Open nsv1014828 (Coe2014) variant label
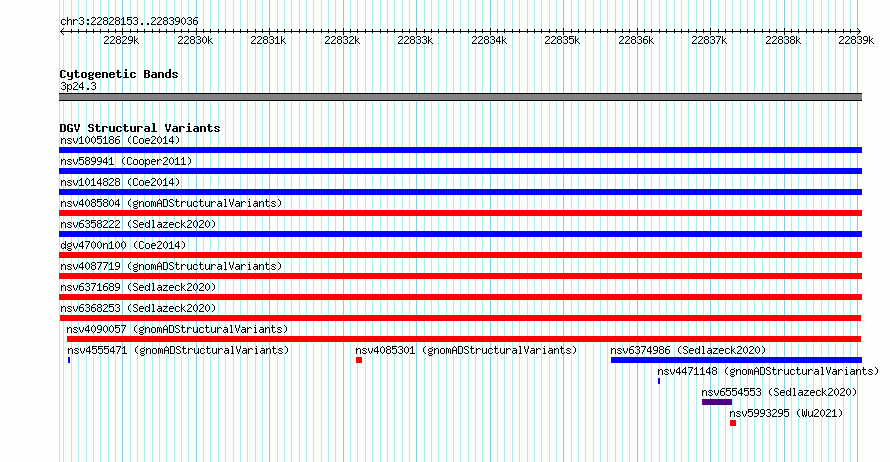 pyautogui.click(x=120, y=182)
